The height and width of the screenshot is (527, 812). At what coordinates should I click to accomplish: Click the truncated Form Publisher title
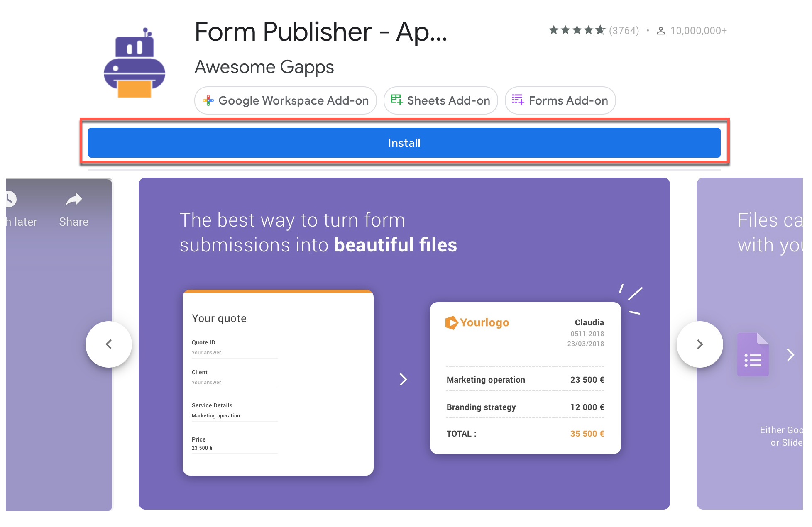click(320, 32)
